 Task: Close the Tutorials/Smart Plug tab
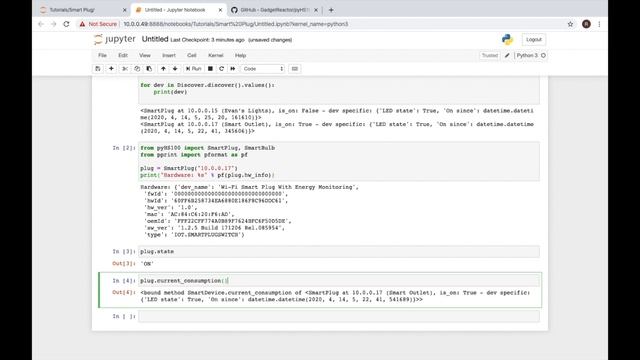click(124, 10)
